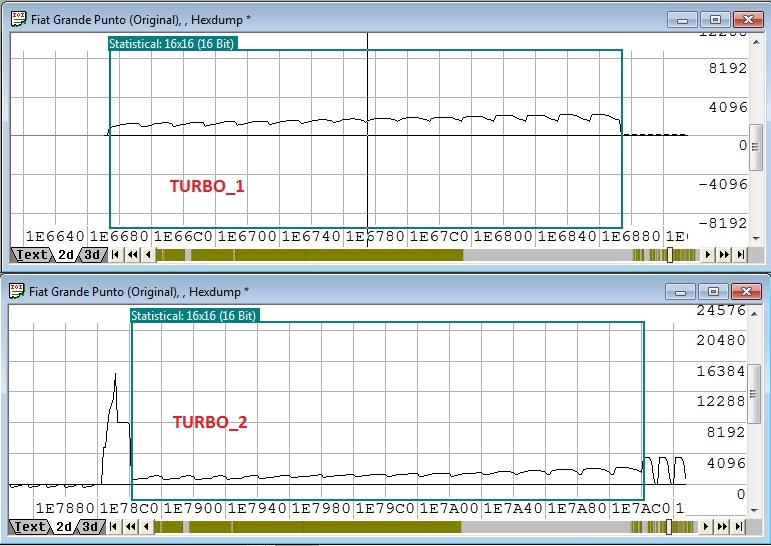This screenshot has width=771, height=546.
Task: Step left one arrow in top window
Action: 148,255
